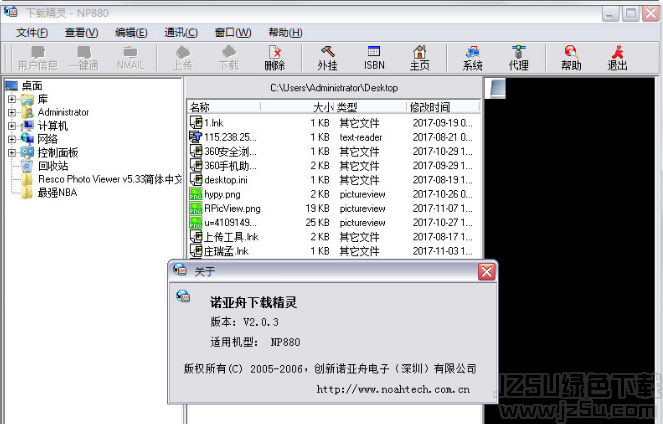Click the desktop.ini file icon
This screenshot has height=424, width=663.
196,180
